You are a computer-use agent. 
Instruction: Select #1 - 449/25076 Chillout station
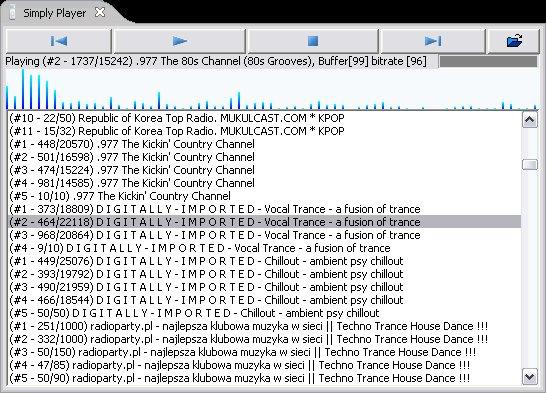click(x=264, y=261)
